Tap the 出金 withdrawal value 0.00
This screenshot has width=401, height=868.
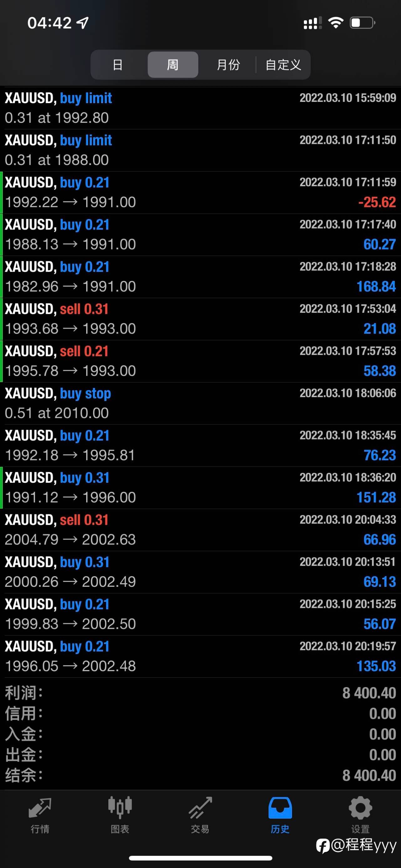(383, 755)
